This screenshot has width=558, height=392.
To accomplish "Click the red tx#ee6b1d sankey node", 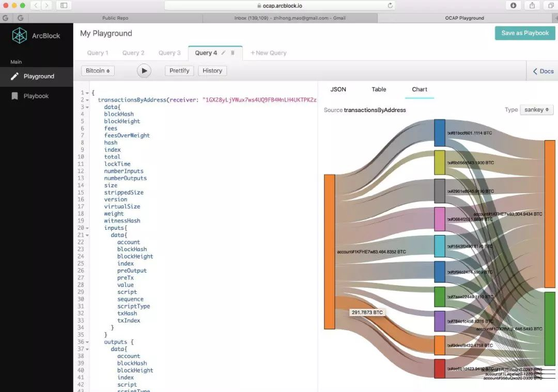I will point(440,369).
